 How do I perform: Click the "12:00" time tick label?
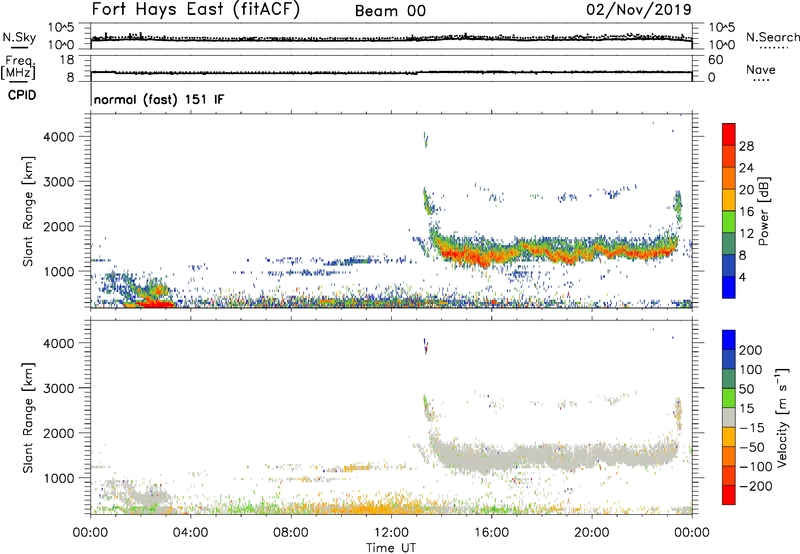[391, 533]
